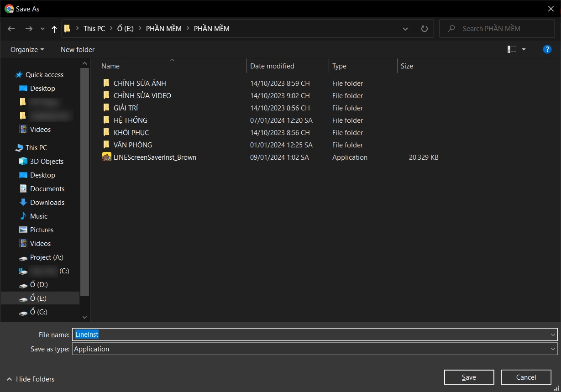Screen dimensions: 561x392
Task: Click the Save button
Action: tap(469, 377)
